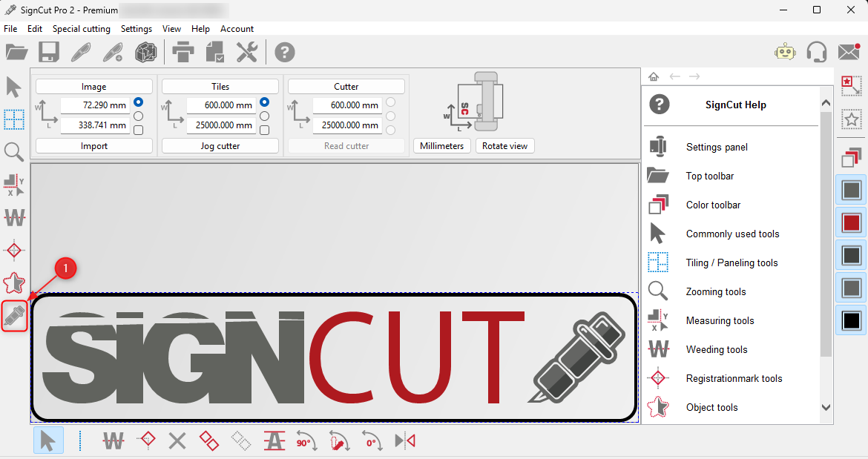
Task: Click the cut-out knife icon in top toolbar
Action: (81, 52)
